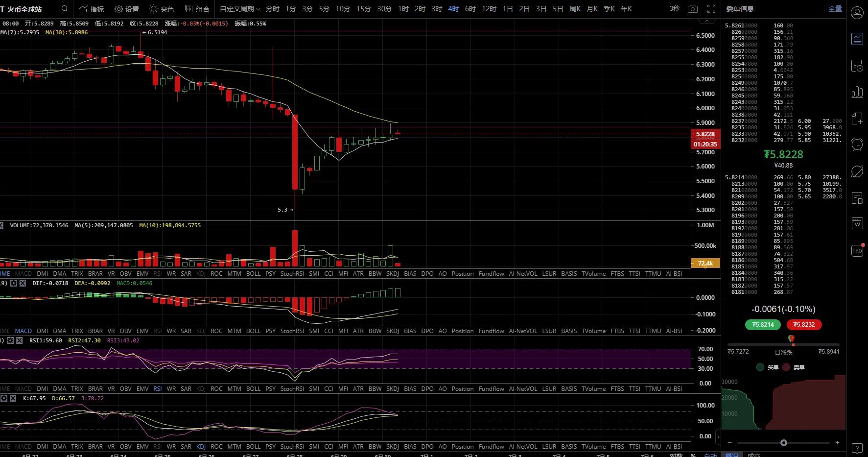868x457 pixels.
Task: Toggle the 买单 buy orders legend
Action: tap(767, 367)
